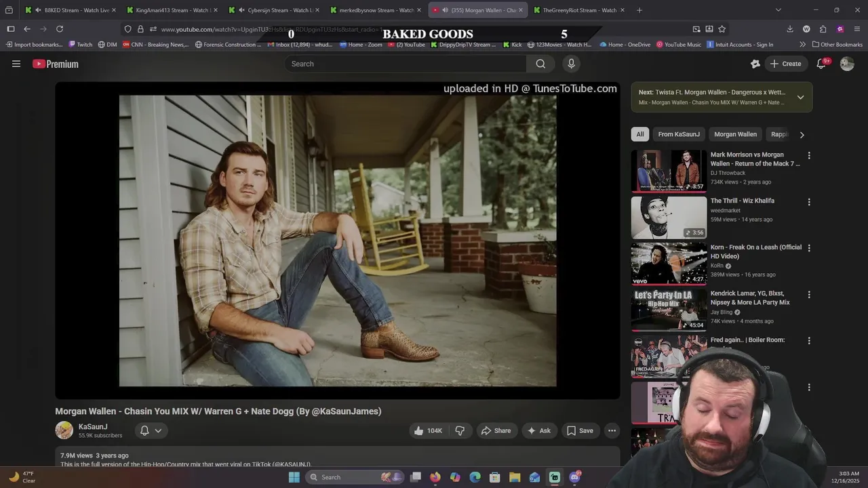The height and width of the screenshot is (488, 868).
Task: Open the Windows Start menu
Action: 294,477
